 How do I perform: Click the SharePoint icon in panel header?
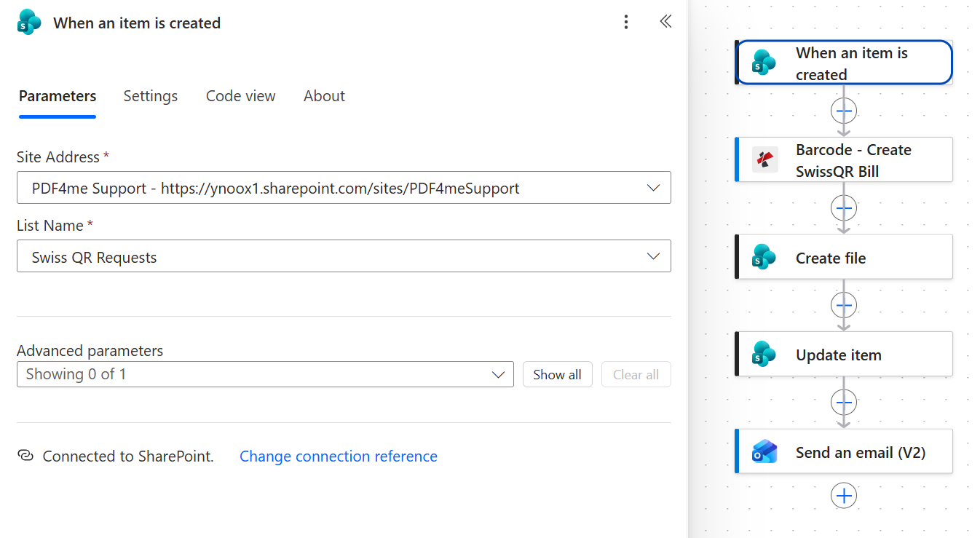(x=30, y=23)
